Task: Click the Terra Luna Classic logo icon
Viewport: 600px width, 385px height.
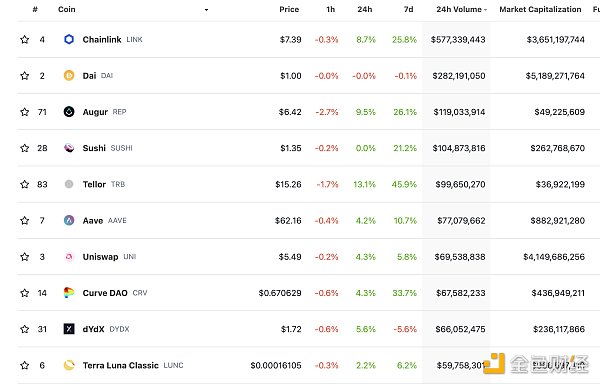Action: [x=69, y=365]
